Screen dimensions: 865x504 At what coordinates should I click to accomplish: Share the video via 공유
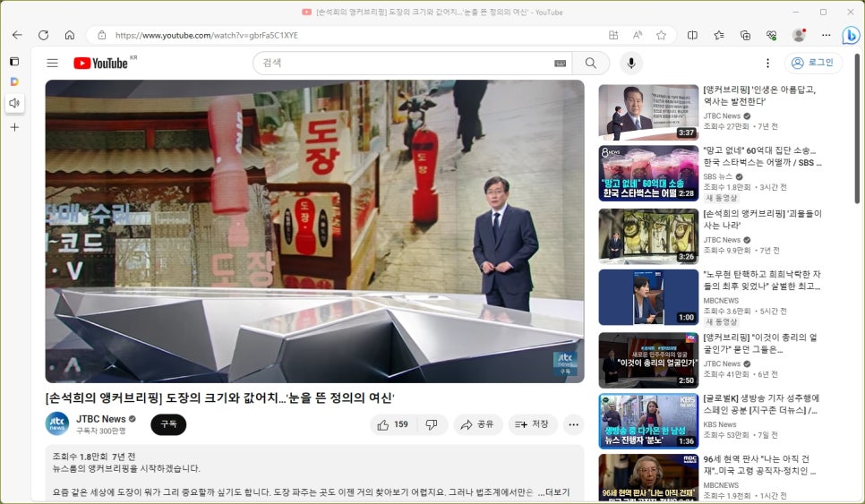pyautogui.click(x=478, y=424)
